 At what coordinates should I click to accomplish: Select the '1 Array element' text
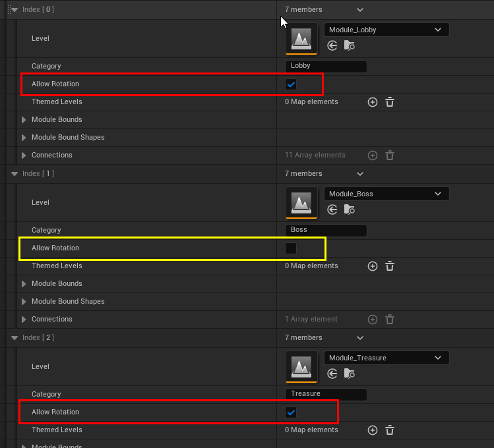click(x=311, y=319)
